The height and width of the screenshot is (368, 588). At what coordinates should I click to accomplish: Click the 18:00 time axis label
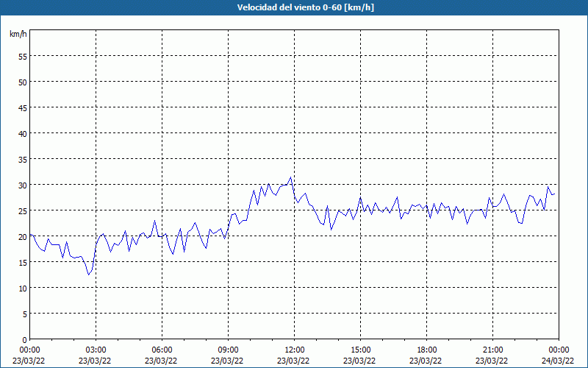pyautogui.click(x=427, y=350)
